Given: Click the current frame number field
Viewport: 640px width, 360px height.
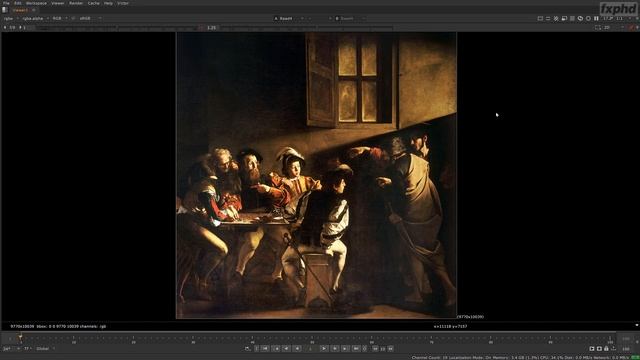Looking at the screenshot, I should point(311,349).
